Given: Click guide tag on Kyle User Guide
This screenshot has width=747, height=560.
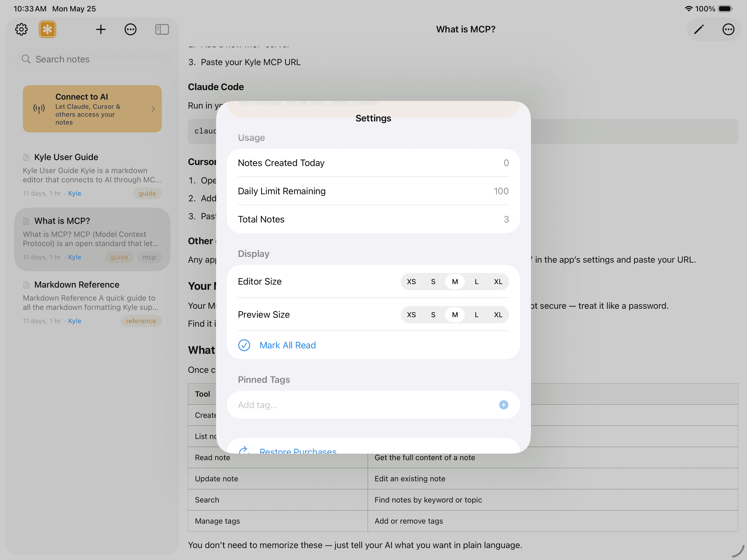Looking at the screenshot, I should 147,193.
